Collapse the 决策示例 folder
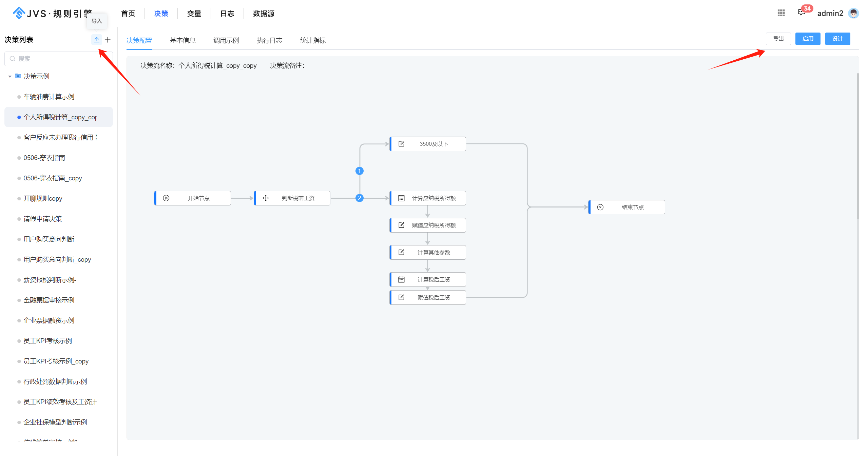The width and height of the screenshot is (868, 456). pos(10,77)
